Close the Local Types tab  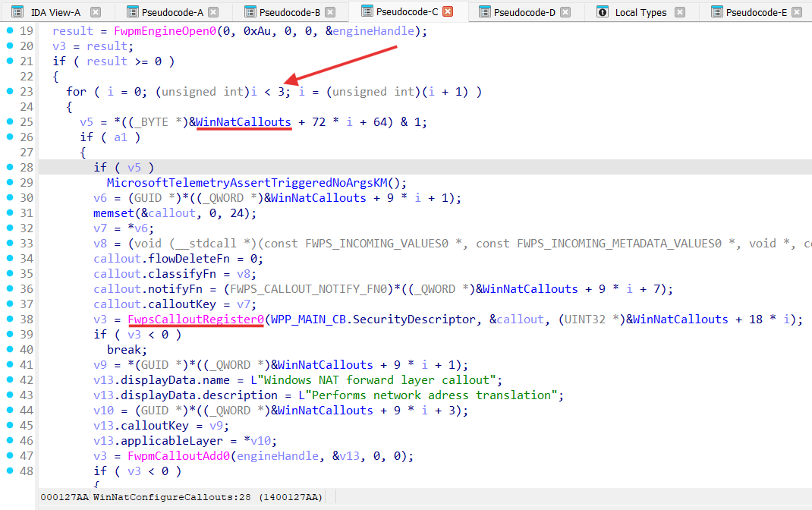(x=679, y=12)
